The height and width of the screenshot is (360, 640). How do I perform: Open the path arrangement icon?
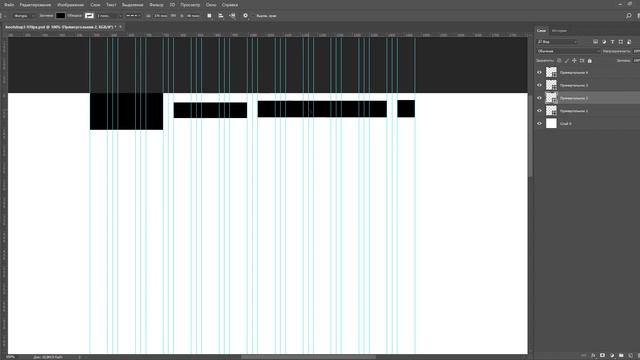(x=232, y=16)
